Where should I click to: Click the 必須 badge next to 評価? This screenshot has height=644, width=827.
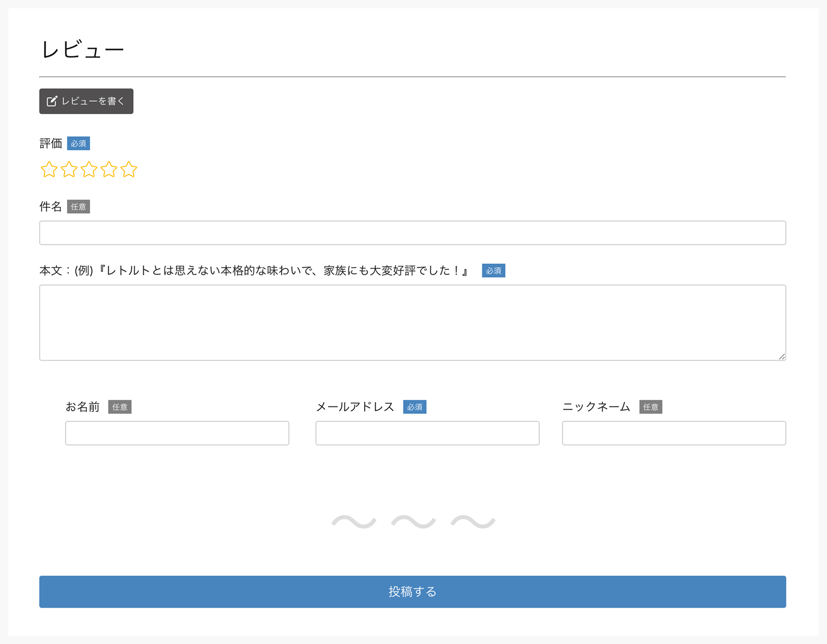click(x=78, y=143)
